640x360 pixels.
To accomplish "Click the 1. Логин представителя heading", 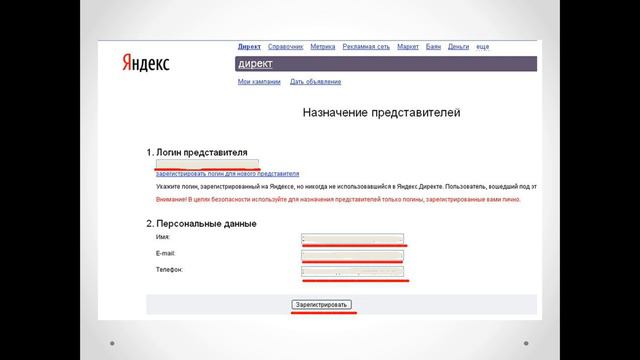I will (x=197, y=152).
